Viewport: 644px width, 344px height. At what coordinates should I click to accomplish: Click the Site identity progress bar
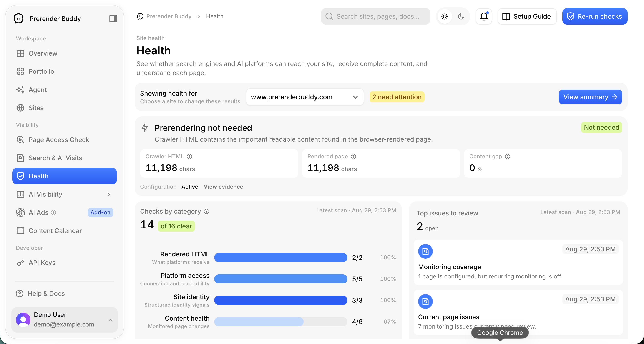click(281, 300)
